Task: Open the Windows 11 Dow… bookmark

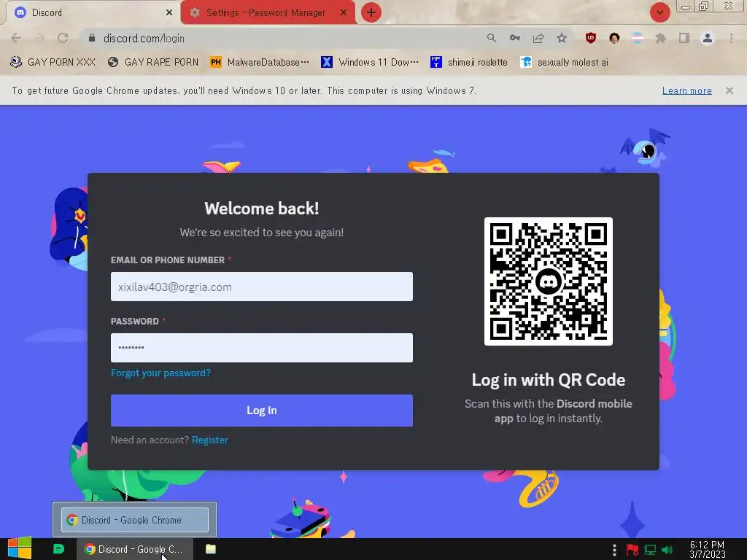Action: point(370,63)
